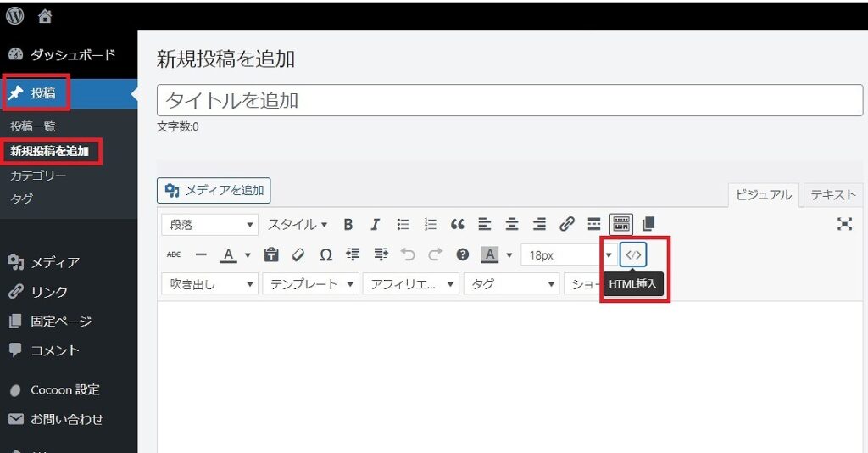The width and height of the screenshot is (868, 453).
Task: Click the WordPress logo icon
Action: [15, 16]
